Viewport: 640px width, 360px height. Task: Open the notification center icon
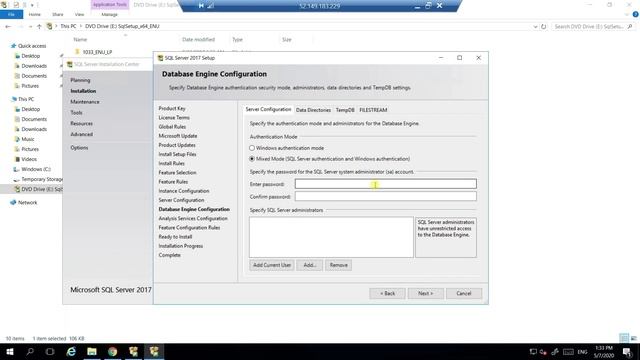(x=627, y=351)
